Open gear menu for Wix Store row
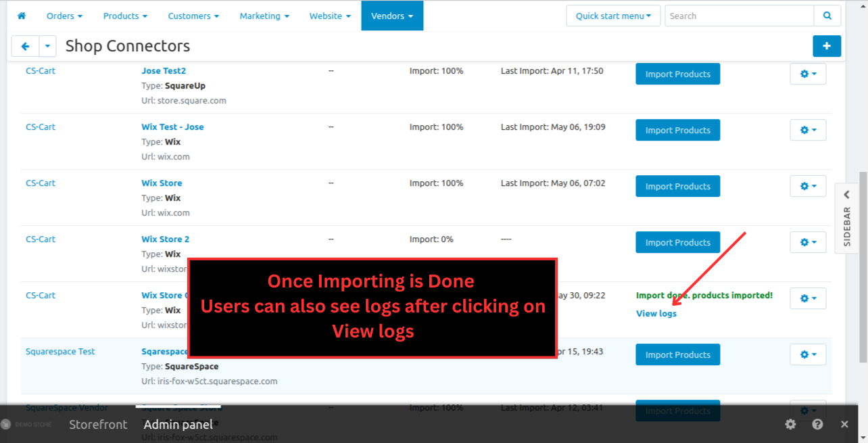The height and width of the screenshot is (443, 868). (x=808, y=186)
